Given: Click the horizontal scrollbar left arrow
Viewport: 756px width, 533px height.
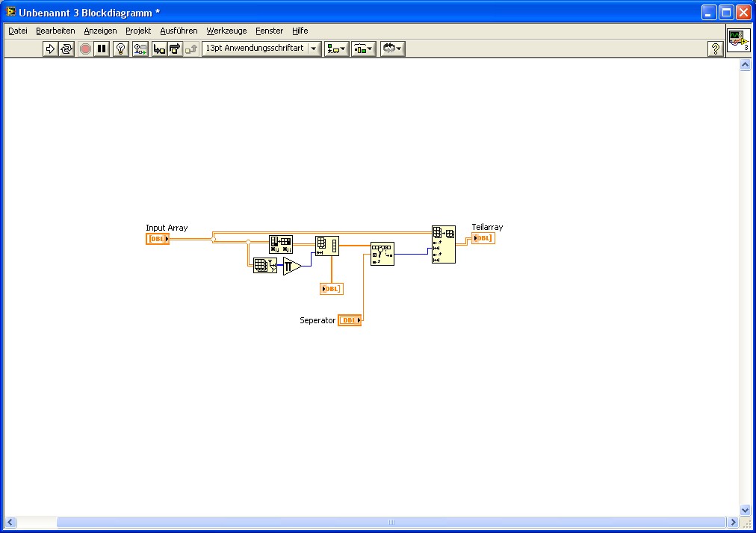Looking at the screenshot, I should 10,523.
